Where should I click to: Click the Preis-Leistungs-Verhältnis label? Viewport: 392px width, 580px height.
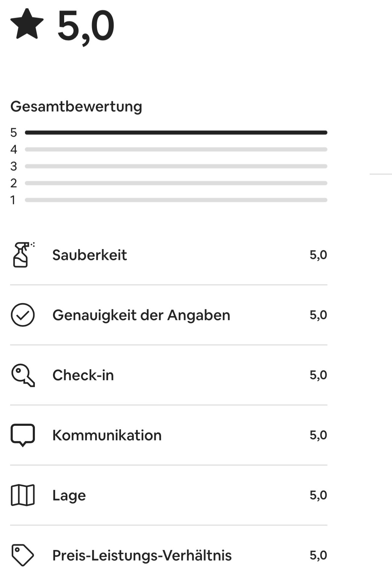(142, 556)
